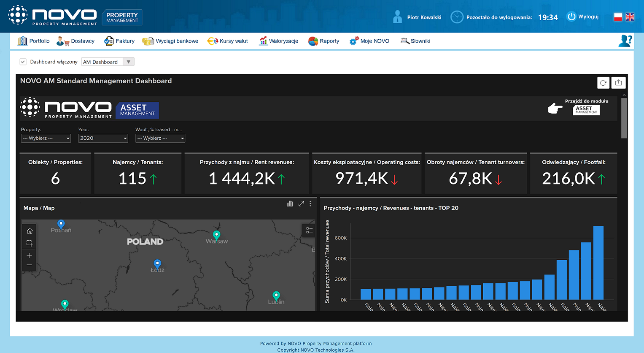This screenshot has height=353, width=644.
Task: Open the help icon with question mark
Action: (625, 41)
